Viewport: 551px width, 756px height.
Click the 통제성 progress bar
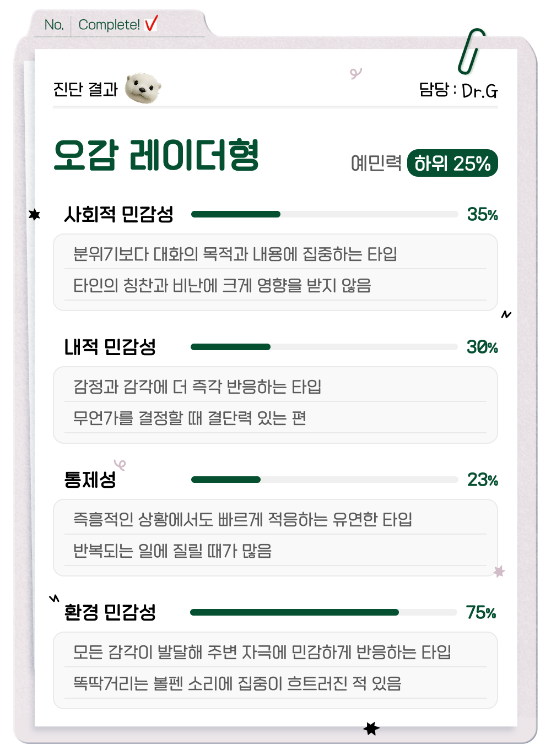325,480
